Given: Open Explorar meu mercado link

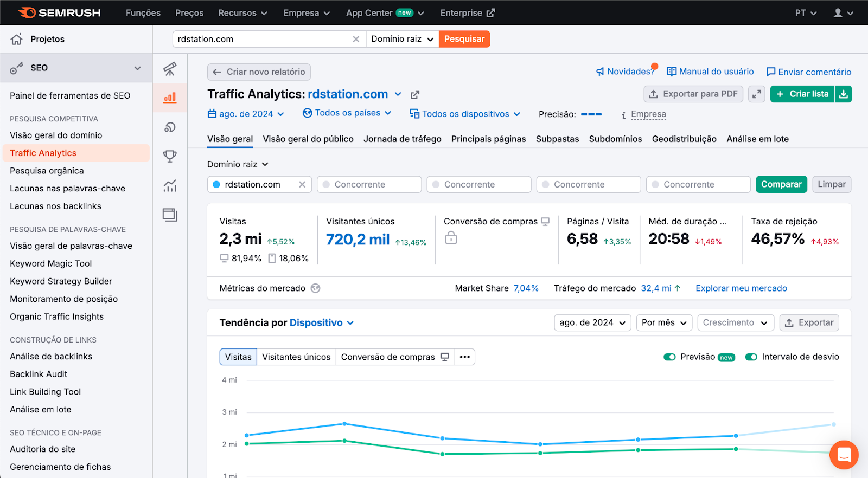Looking at the screenshot, I should (741, 288).
